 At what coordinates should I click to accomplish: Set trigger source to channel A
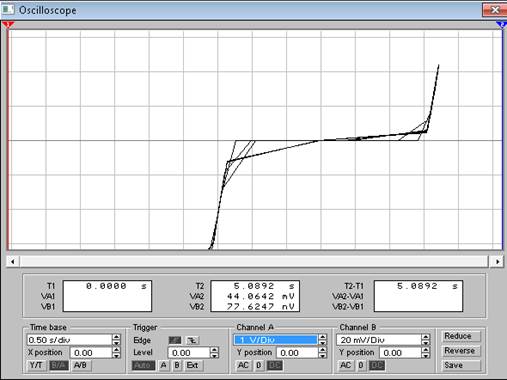click(x=163, y=365)
